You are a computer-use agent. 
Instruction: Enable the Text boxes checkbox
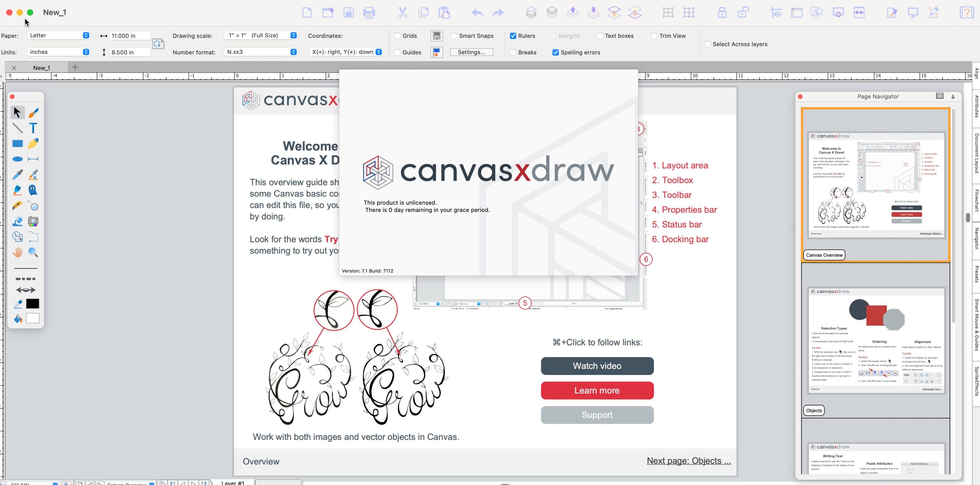[600, 36]
